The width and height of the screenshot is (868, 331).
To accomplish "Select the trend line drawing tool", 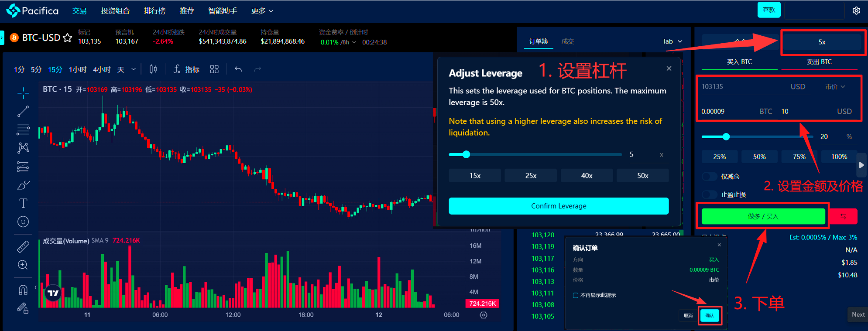I will [x=23, y=111].
